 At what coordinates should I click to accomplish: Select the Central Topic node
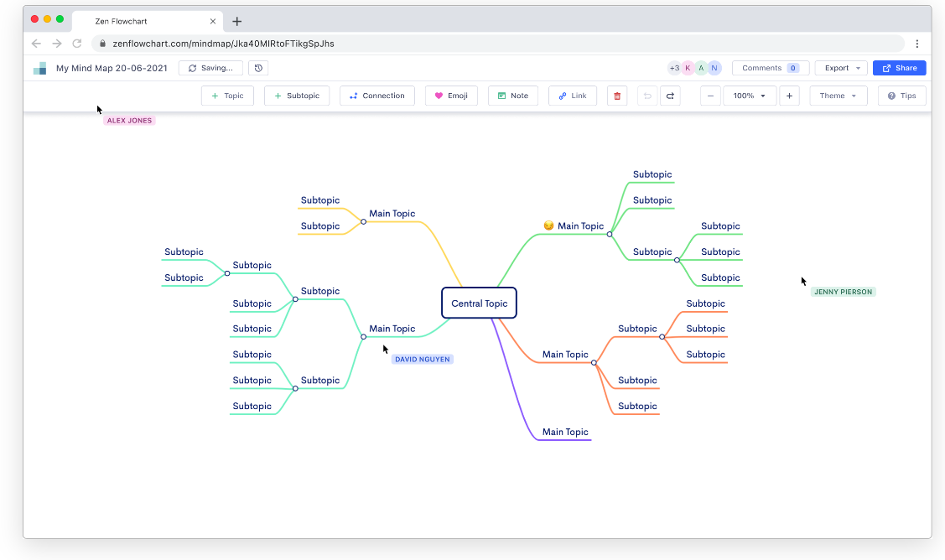[479, 303]
